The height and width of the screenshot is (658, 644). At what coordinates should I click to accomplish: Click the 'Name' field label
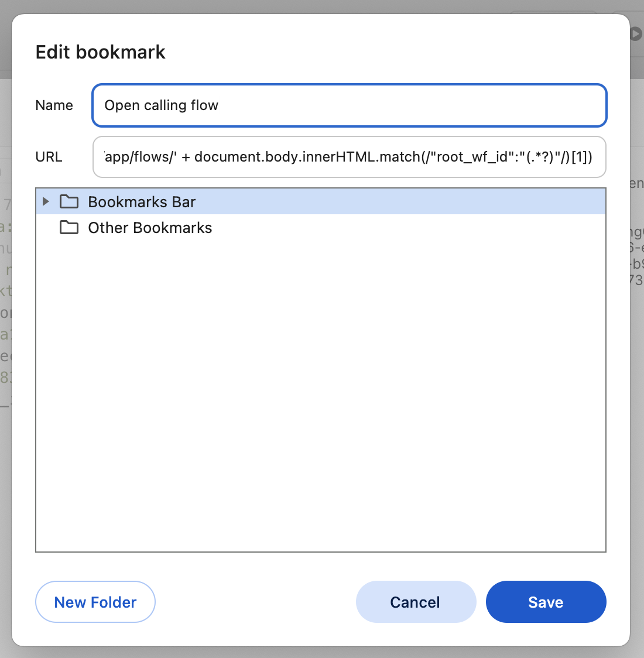pyautogui.click(x=54, y=105)
